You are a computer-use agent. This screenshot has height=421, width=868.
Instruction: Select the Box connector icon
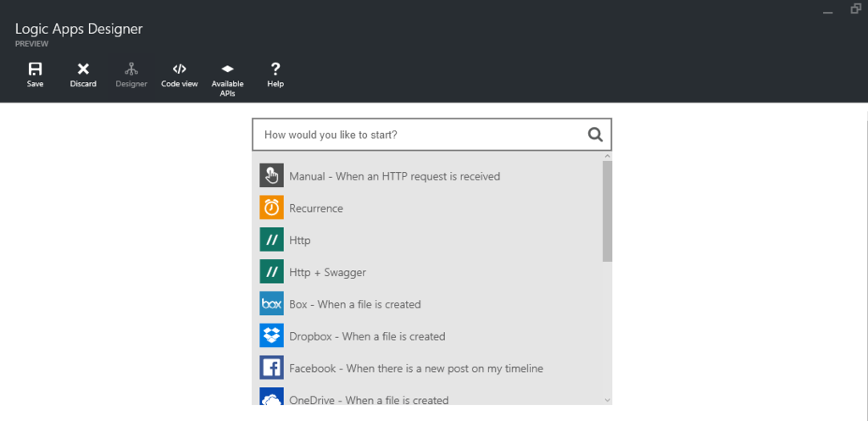(x=271, y=304)
